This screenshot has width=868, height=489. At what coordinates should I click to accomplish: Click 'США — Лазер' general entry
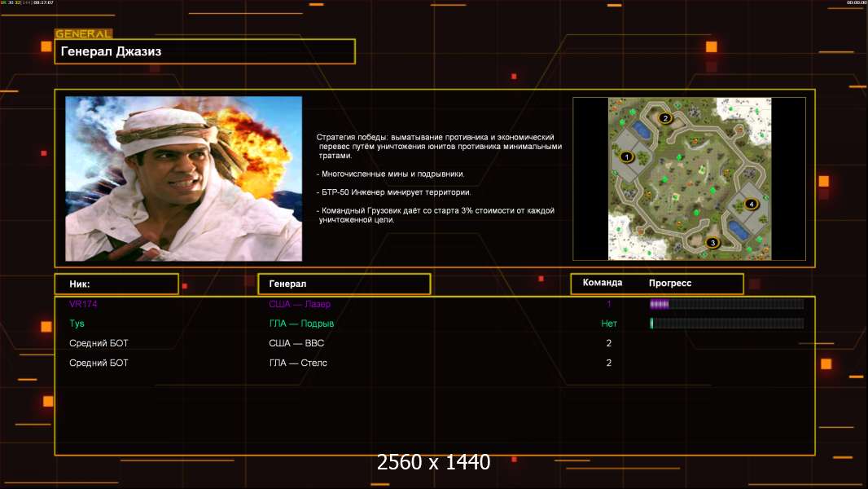tap(300, 304)
